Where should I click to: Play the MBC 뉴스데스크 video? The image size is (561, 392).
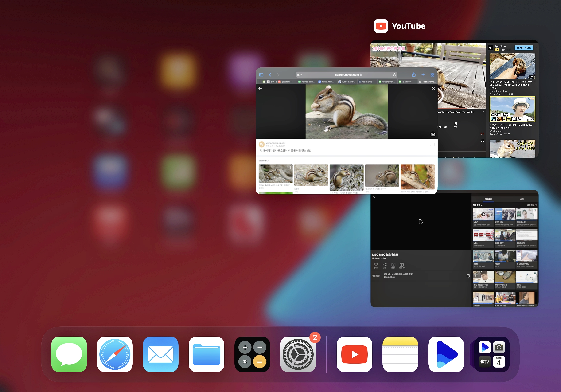[421, 222]
